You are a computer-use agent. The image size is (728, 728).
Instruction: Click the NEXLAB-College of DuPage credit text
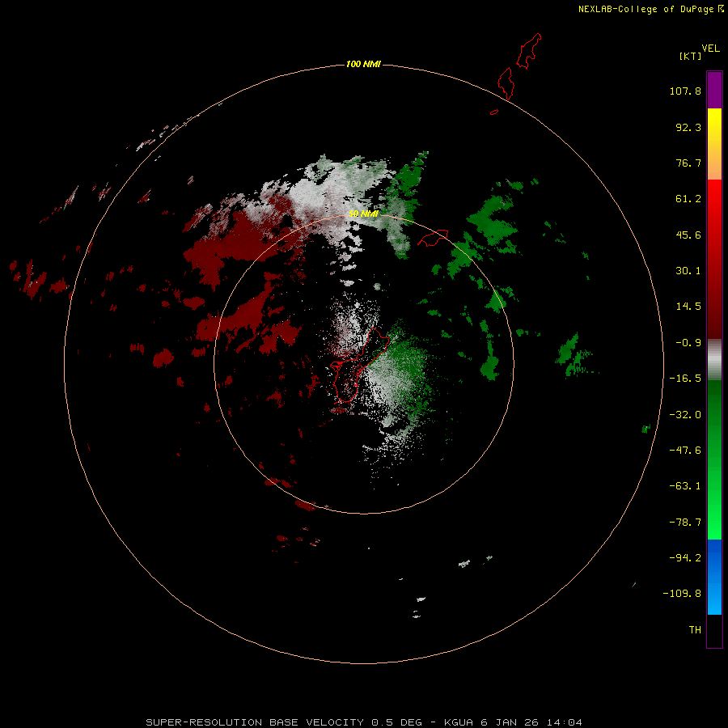(x=645, y=9)
